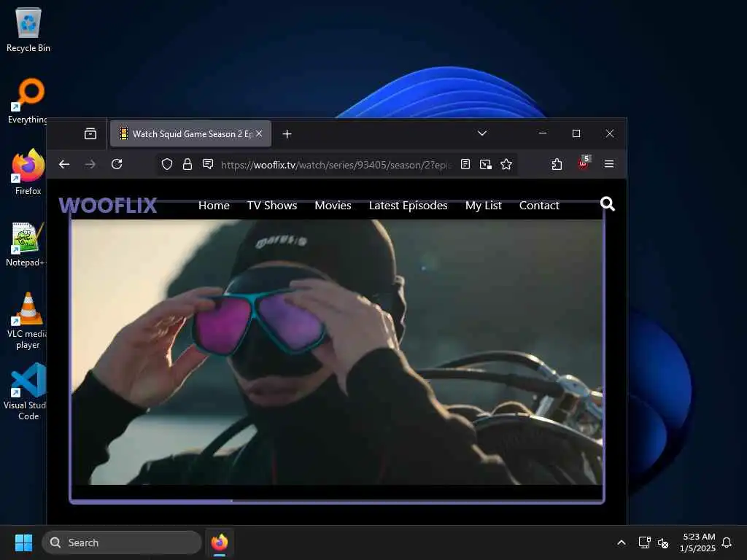Minimize the Firefox window
Screen dimensions: 747x560
(x=543, y=133)
